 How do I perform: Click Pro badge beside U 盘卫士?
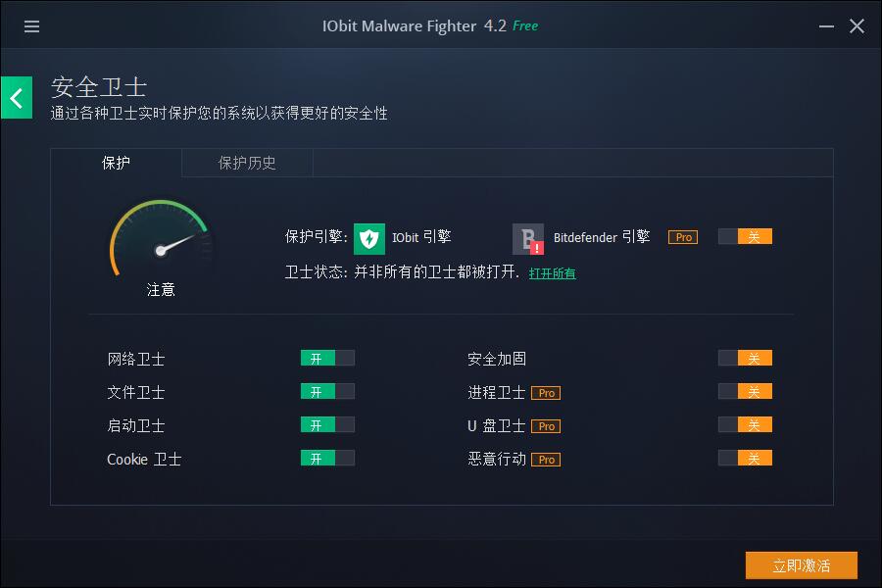[x=546, y=426]
